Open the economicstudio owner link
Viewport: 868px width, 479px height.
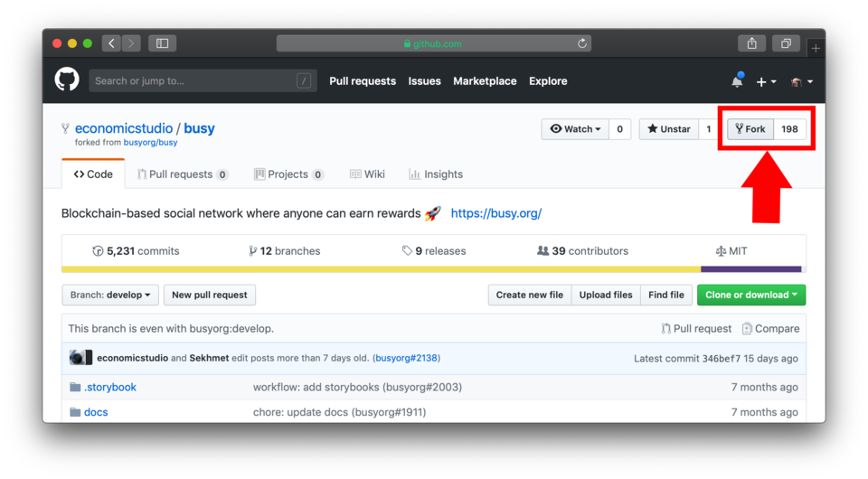[124, 128]
